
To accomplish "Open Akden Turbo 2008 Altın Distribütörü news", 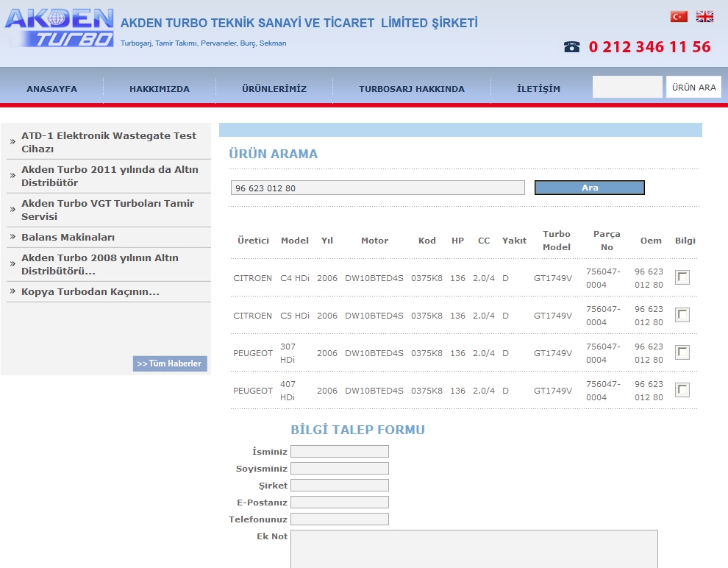I will point(100,264).
